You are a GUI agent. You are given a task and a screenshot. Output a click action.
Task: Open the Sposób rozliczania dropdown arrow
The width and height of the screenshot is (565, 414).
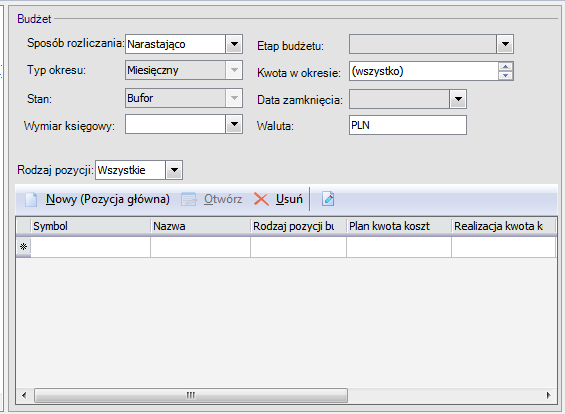coord(234,44)
